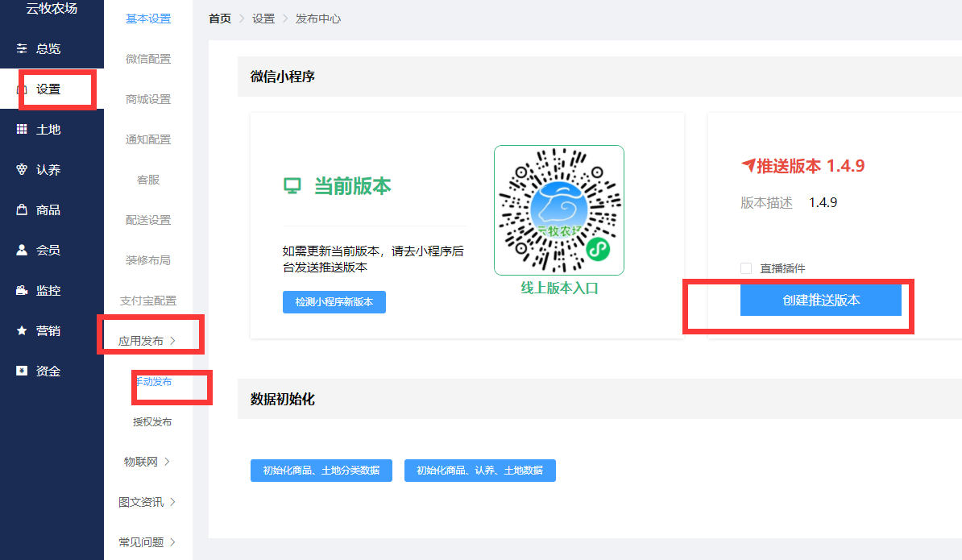Go to 首页 via the breadcrumb
This screenshot has width=962, height=560.
click(x=220, y=19)
